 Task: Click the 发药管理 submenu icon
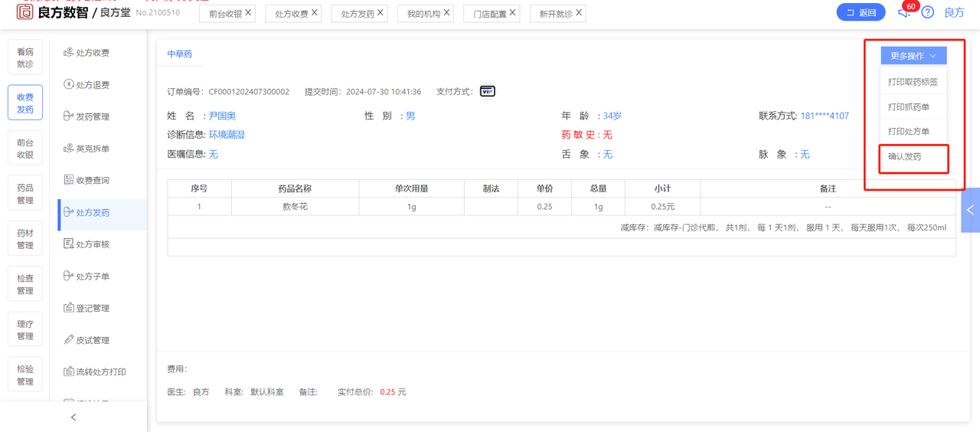[x=68, y=116]
